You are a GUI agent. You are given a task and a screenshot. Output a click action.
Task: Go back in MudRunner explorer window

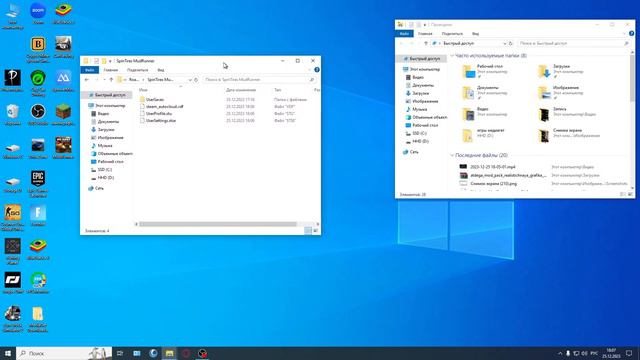(x=87, y=80)
